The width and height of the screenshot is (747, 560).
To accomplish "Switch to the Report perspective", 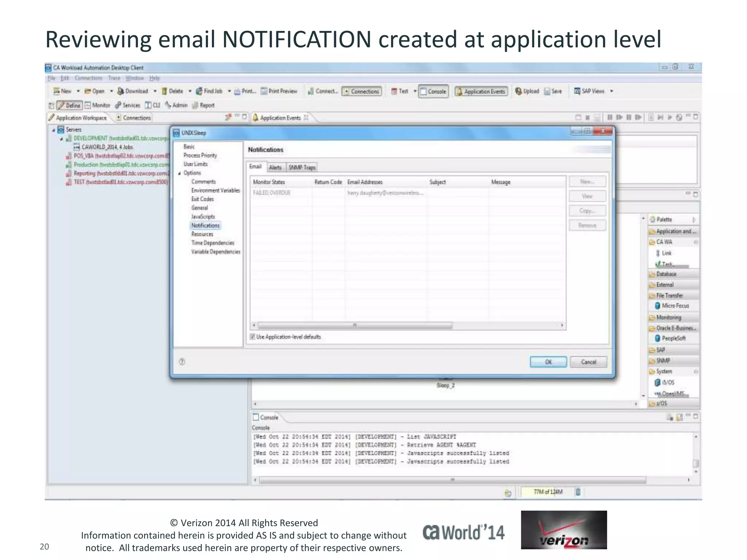I will 203,105.
